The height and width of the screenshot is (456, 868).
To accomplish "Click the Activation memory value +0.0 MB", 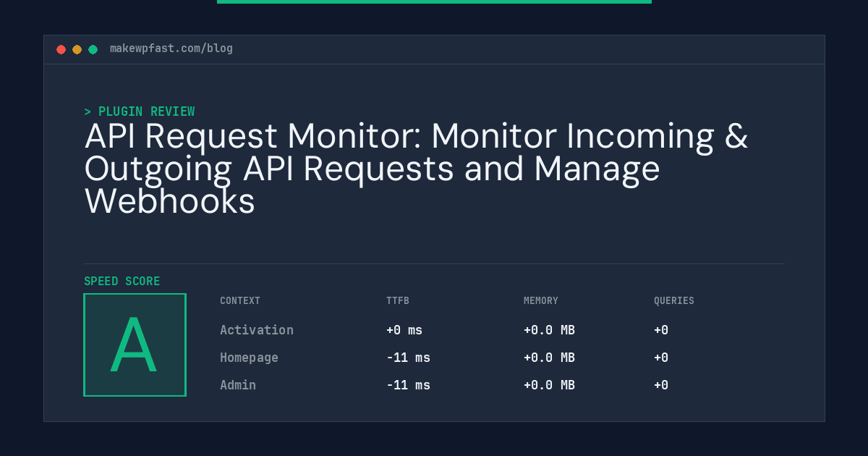I will pyautogui.click(x=549, y=330).
